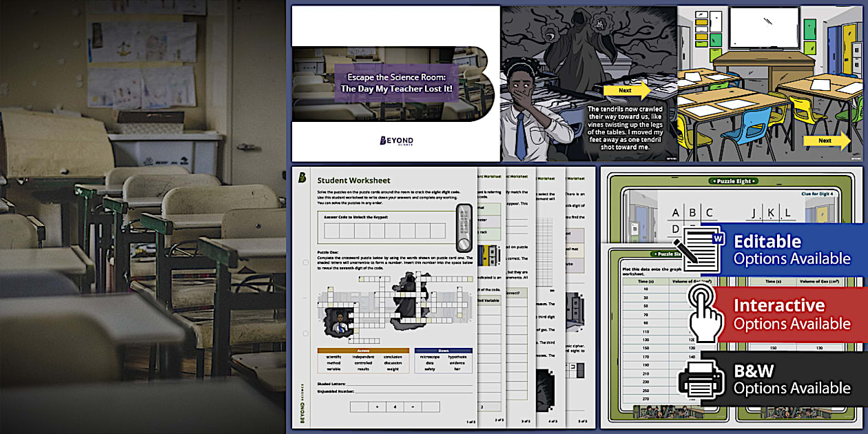The width and height of the screenshot is (868, 434).
Task: Click the green Beyond logo atop worksheet
Action: 302,178
